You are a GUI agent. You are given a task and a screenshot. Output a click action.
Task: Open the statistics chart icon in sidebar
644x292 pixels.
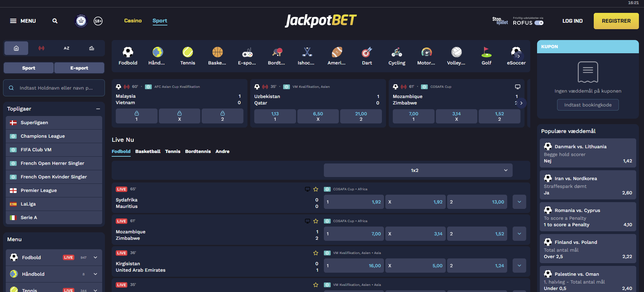tap(92, 48)
